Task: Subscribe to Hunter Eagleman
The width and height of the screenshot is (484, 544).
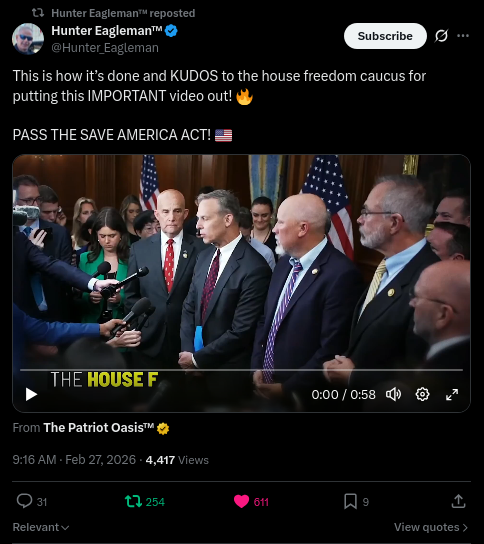Action: coord(385,36)
